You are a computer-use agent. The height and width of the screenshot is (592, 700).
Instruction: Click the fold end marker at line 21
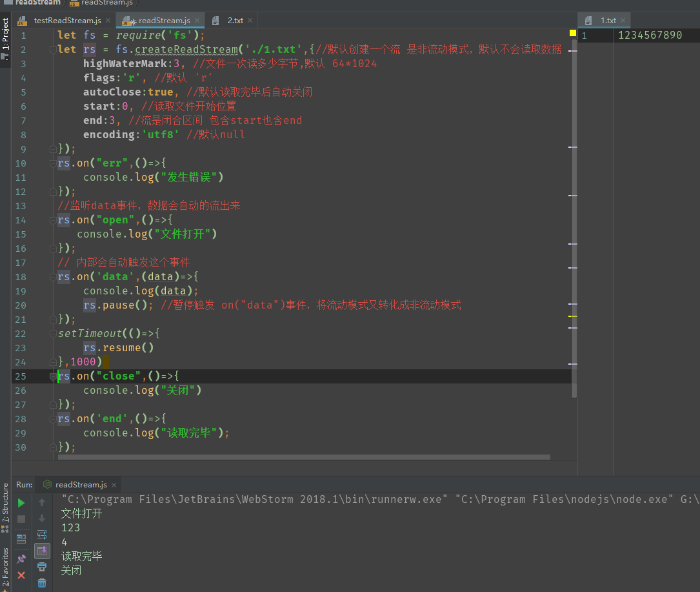pyautogui.click(x=53, y=319)
